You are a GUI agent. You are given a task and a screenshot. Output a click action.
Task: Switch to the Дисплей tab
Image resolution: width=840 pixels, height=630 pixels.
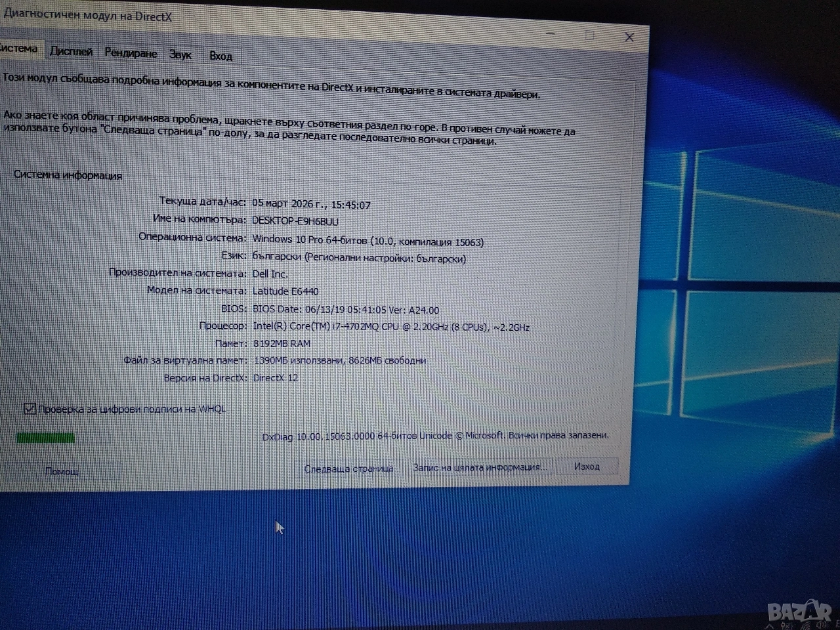coord(71,51)
